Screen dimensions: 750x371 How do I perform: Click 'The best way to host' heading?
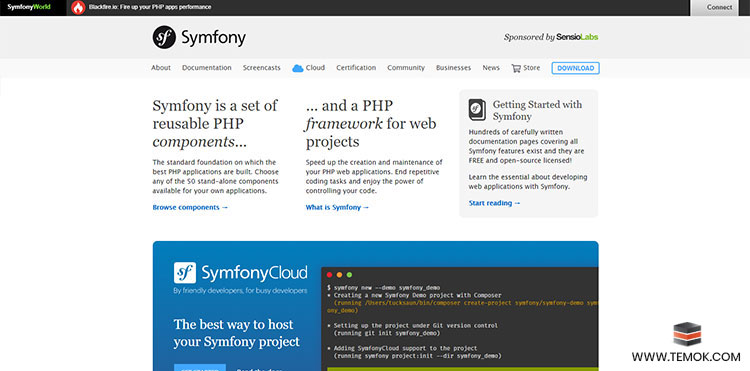(x=233, y=325)
